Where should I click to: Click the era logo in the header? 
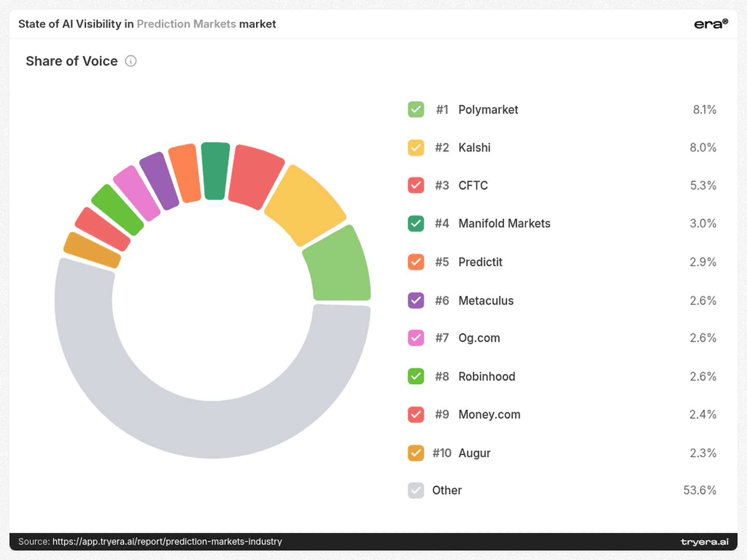point(711,24)
